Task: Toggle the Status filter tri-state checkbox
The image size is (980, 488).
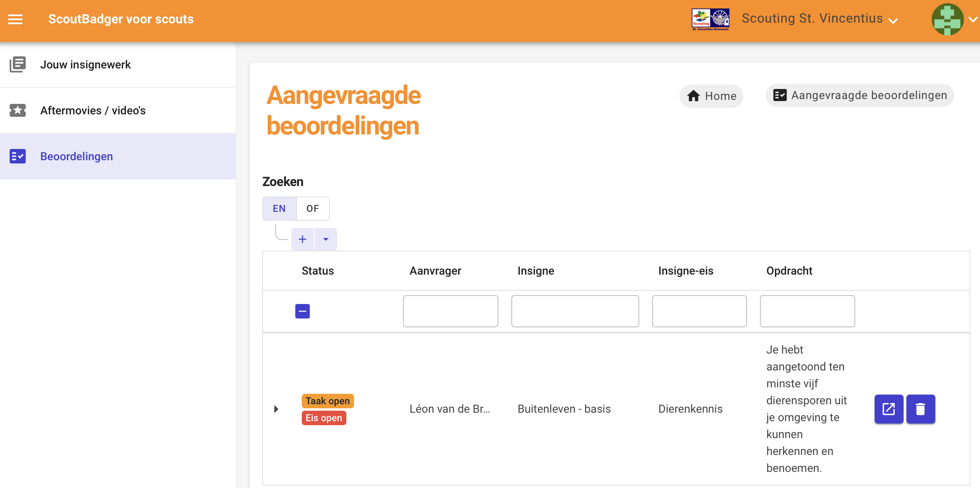Action: coord(303,311)
